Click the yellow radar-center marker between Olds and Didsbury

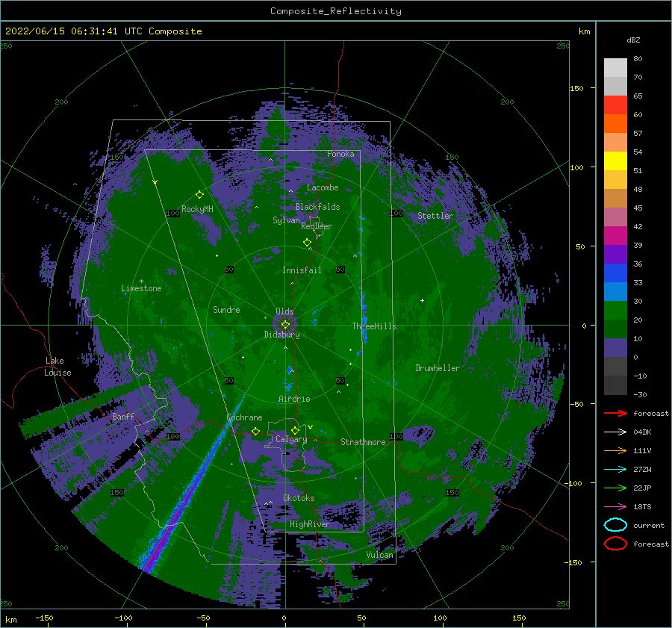[x=285, y=325]
